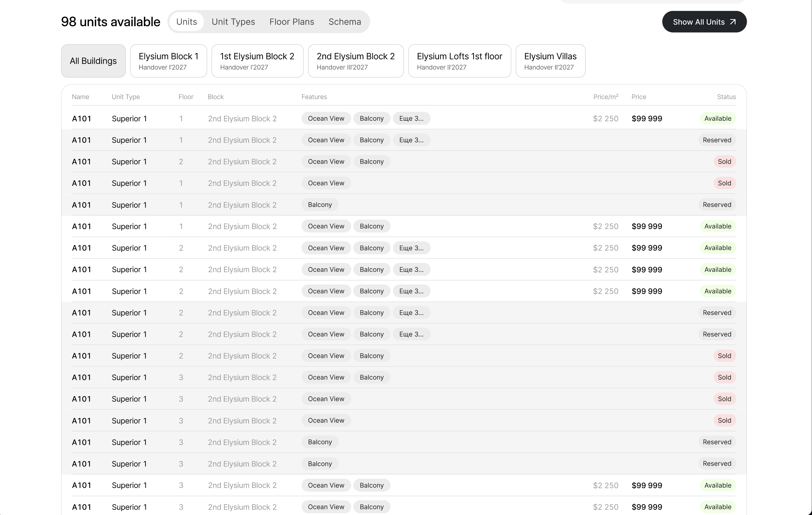Click the Status column header
Screen dimensions: 812x515
pyautogui.click(x=726, y=97)
